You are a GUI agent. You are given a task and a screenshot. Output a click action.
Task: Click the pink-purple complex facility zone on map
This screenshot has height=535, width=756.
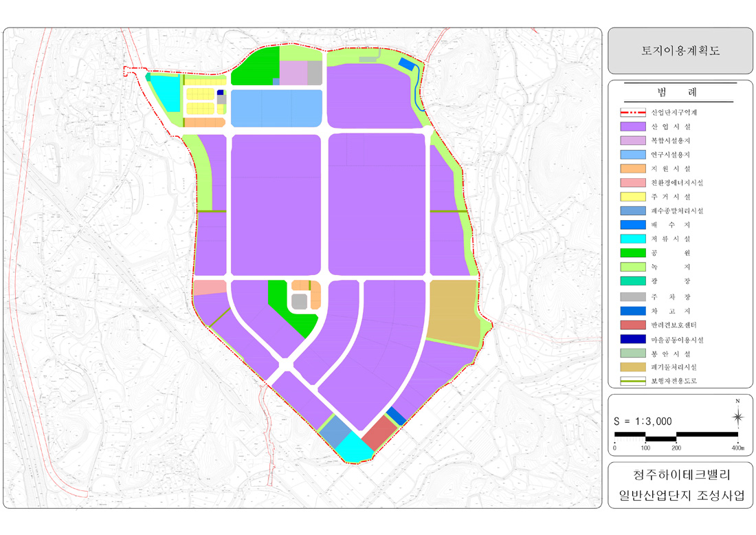click(293, 72)
